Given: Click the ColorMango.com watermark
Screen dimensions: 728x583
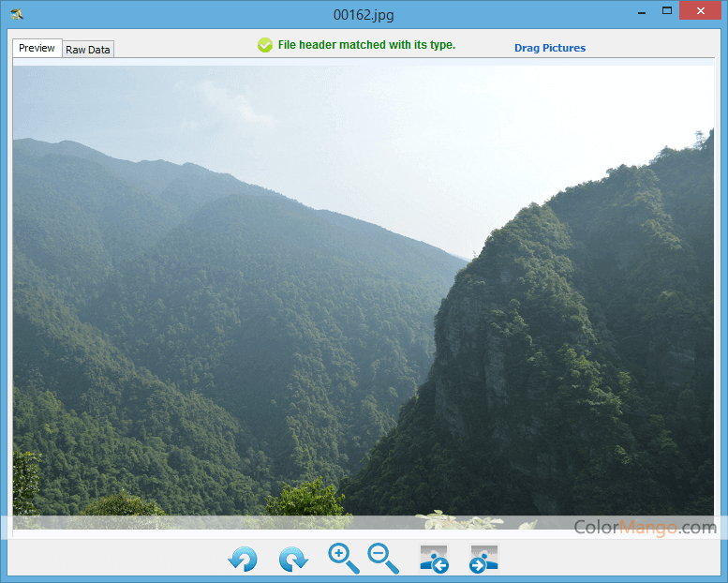Looking at the screenshot, I should pos(645,528).
